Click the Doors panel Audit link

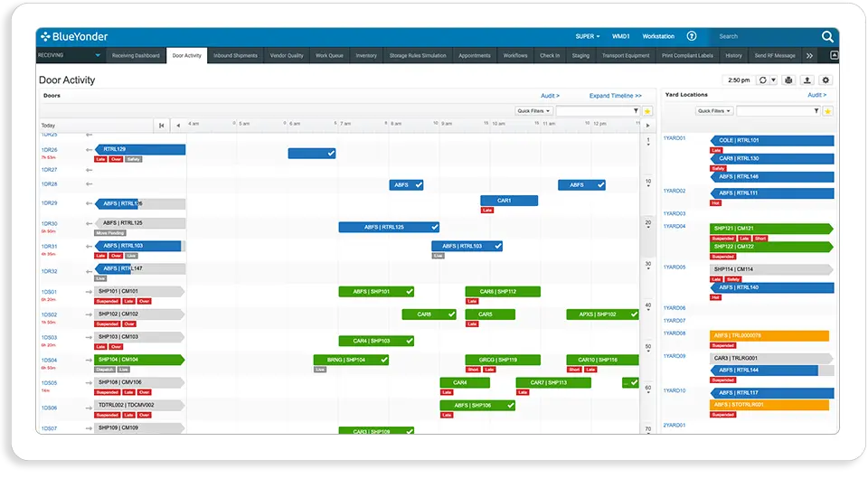coord(550,96)
